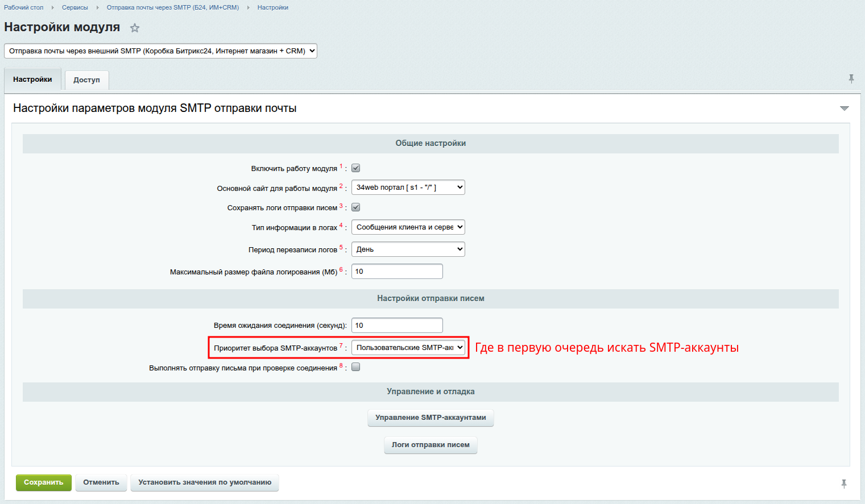
Task: Click the 'Общие настройки' section heading
Action: [431, 143]
